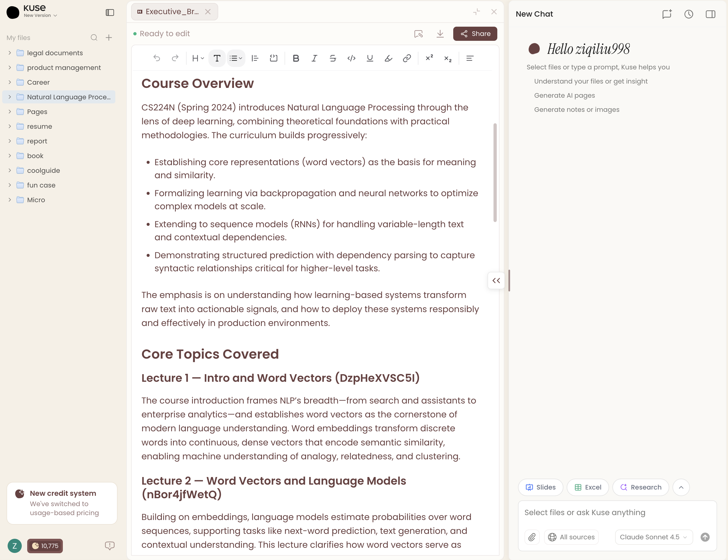Select the Slides generation option
Viewport: 728px width, 560px height.
click(x=540, y=487)
